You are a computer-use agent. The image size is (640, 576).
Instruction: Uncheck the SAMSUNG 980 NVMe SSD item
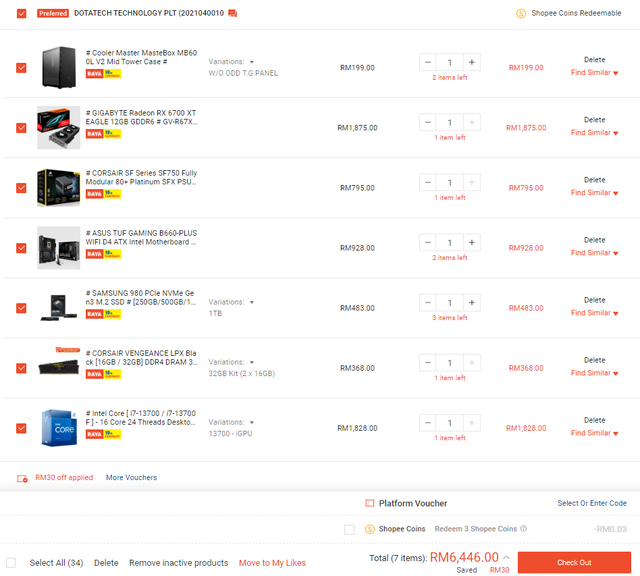click(21, 308)
